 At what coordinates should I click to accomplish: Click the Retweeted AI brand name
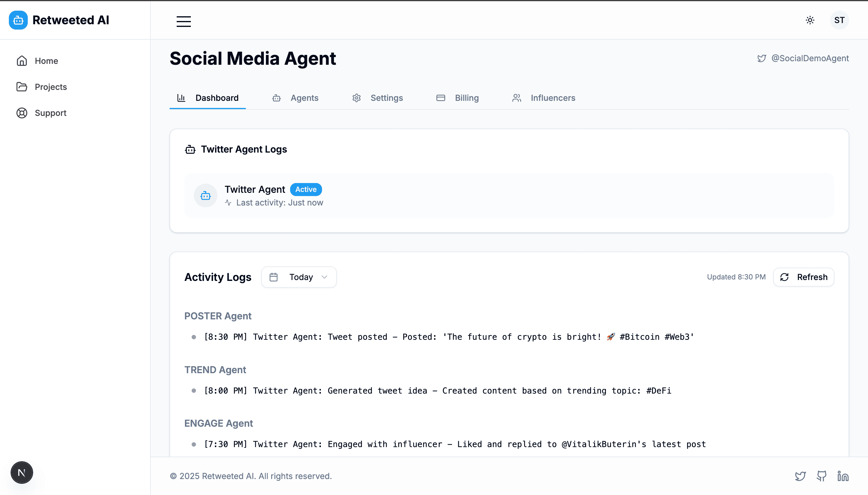click(71, 20)
